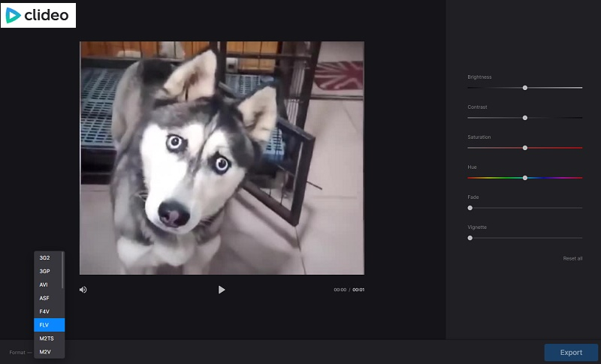This screenshot has width=601, height=364.
Task: Play the husky video
Action: pyautogui.click(x=222, y=290)
